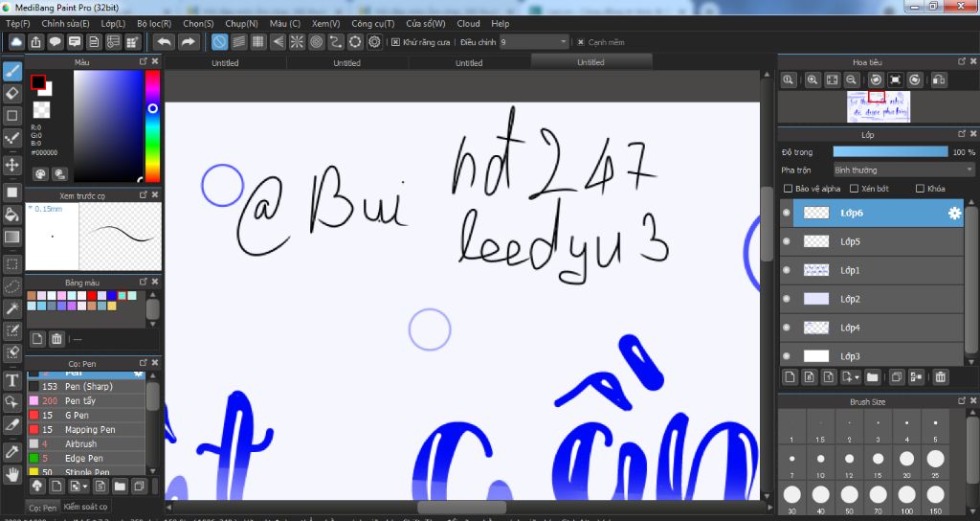Select the Hand pan tool
The image size is (980, 521).
[11, 475]
